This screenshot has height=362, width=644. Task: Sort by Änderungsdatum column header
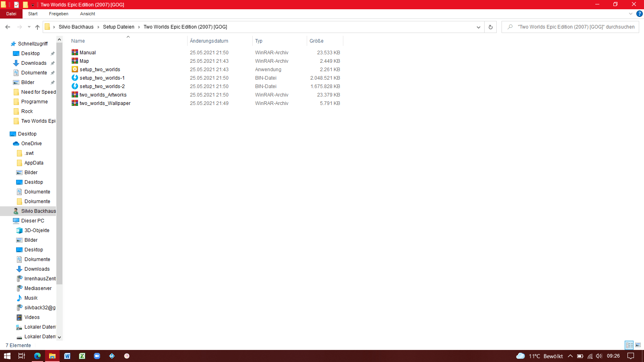[x=220, y=41]
